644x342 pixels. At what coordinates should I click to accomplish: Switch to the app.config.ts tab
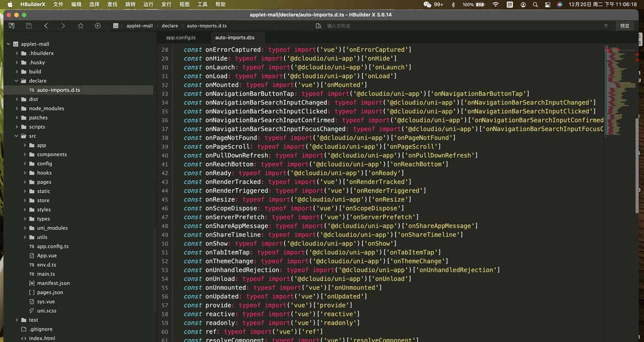click(181, 38)
